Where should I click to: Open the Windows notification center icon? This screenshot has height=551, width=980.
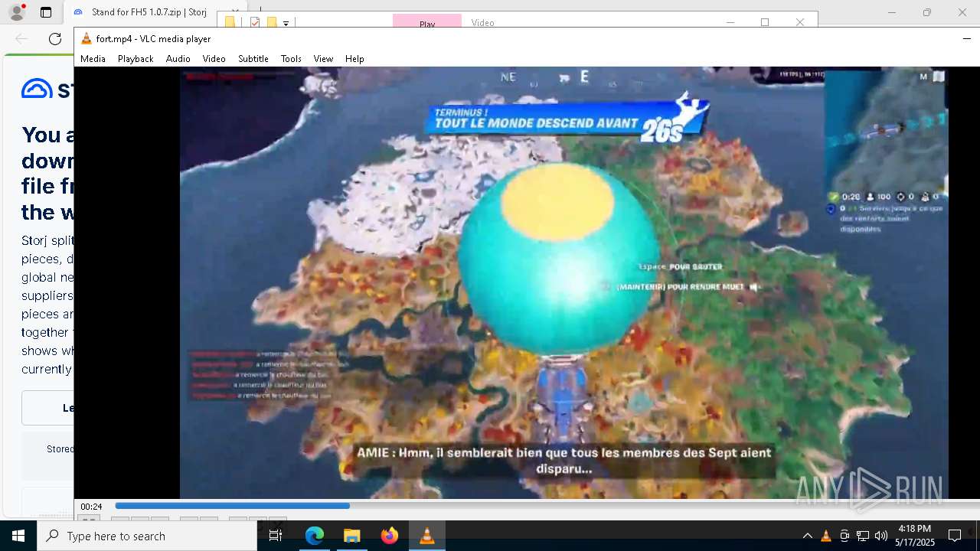955,536
